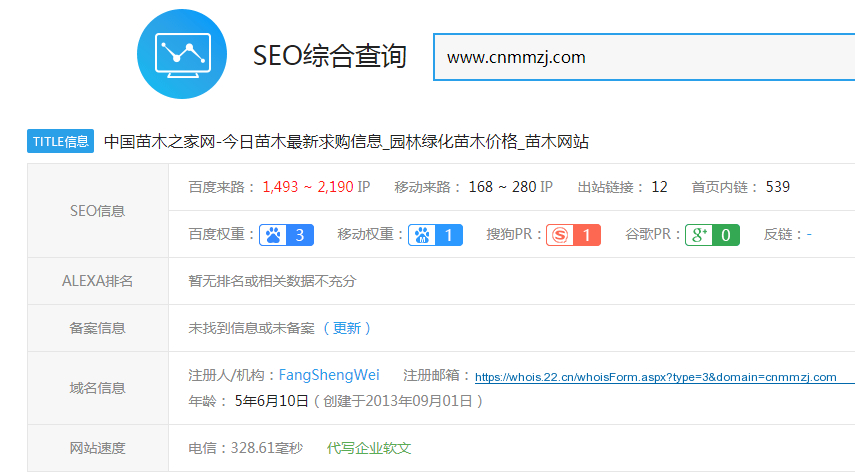Click the SEO综合查询 monitor logo icon
The width and height of the screenshot is (855, 474).
[x=182, y=54]
